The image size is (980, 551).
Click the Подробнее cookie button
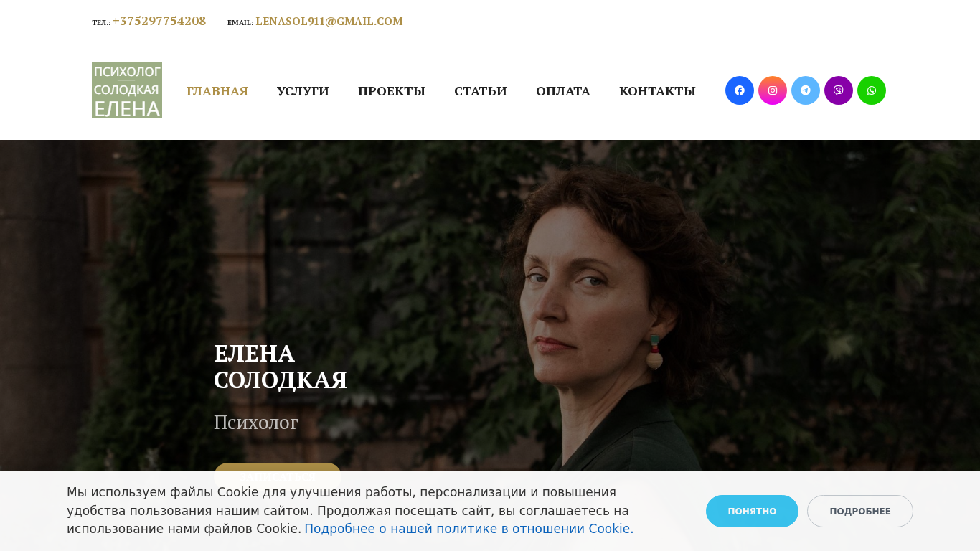pos(860,511)
